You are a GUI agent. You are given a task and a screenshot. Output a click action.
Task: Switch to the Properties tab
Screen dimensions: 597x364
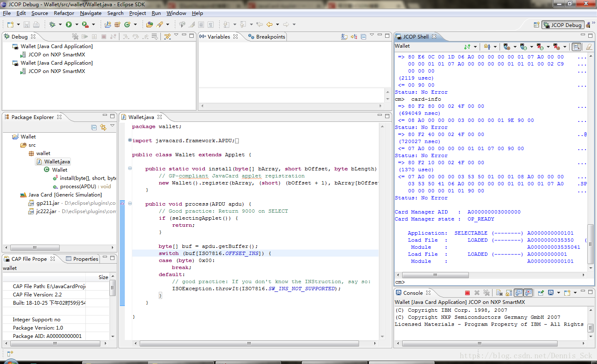point(82,259)
